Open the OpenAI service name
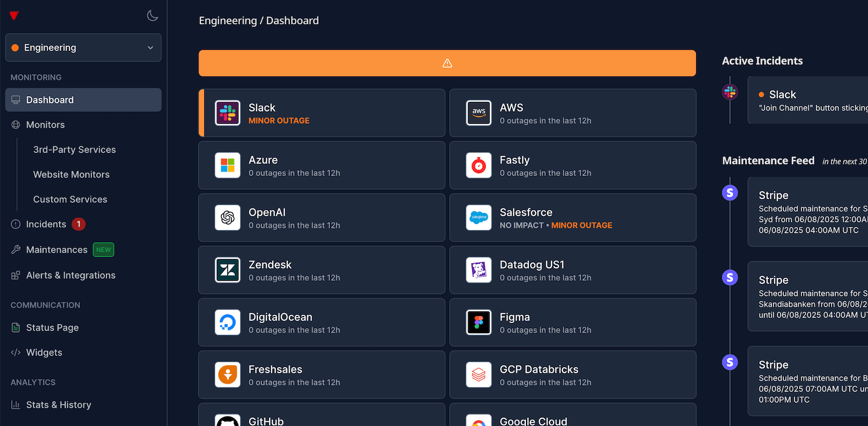The width and height of the screenshot is (868, 426). pos(267,212)
